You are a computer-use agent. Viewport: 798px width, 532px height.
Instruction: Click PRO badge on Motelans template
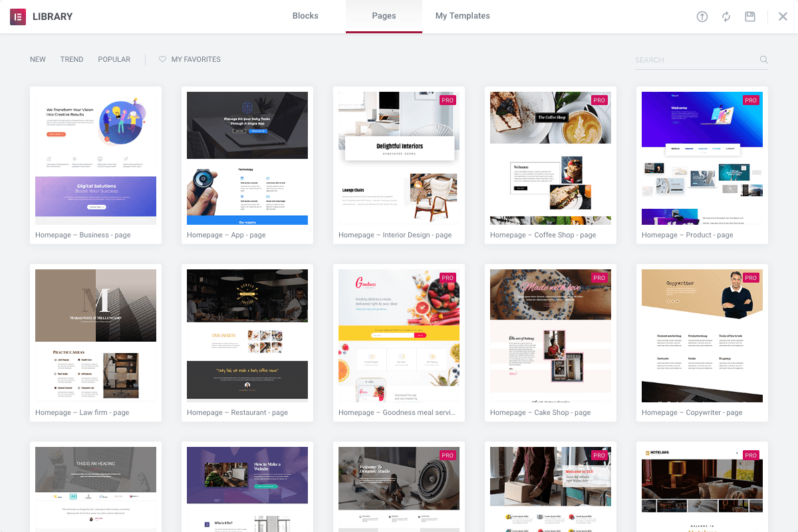point(751,456)
